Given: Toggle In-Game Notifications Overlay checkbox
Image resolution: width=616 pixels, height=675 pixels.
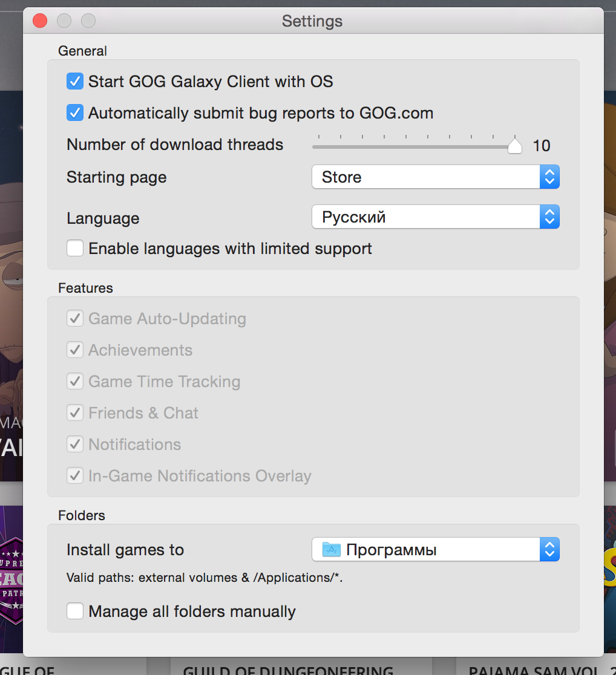Looking at the screenshot, I should tap(75, 475).
